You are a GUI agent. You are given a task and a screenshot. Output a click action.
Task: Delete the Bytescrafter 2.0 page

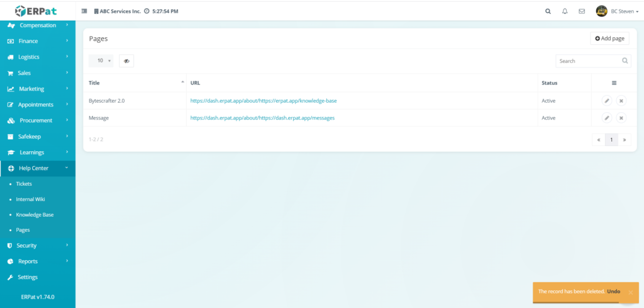pos(621,101)
